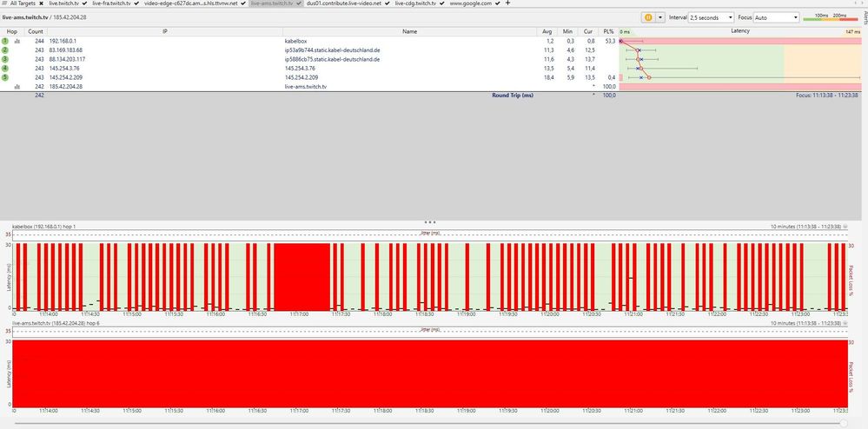
Task: Select IP address 83.169.183.68
Action: (66, 50)
